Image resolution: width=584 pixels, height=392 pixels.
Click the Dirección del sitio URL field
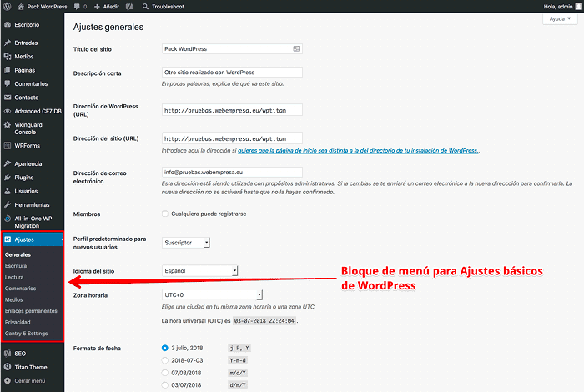[232, 138]
